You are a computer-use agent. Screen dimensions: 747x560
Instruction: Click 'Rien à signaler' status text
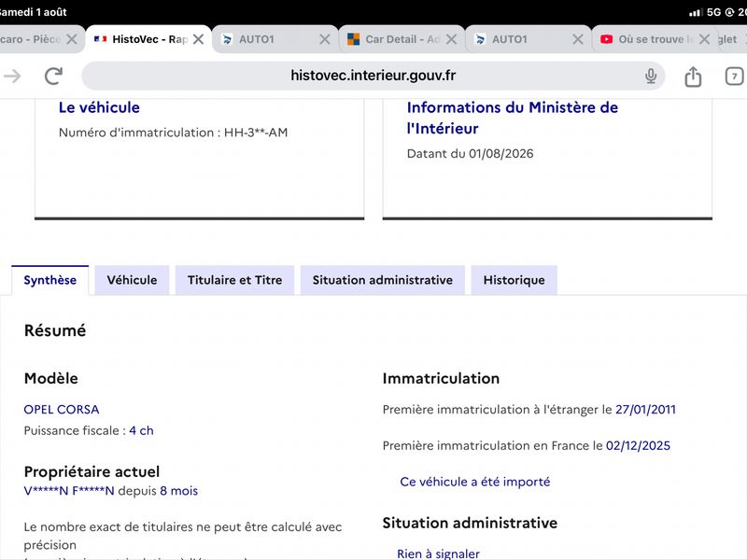pos(438,553)
